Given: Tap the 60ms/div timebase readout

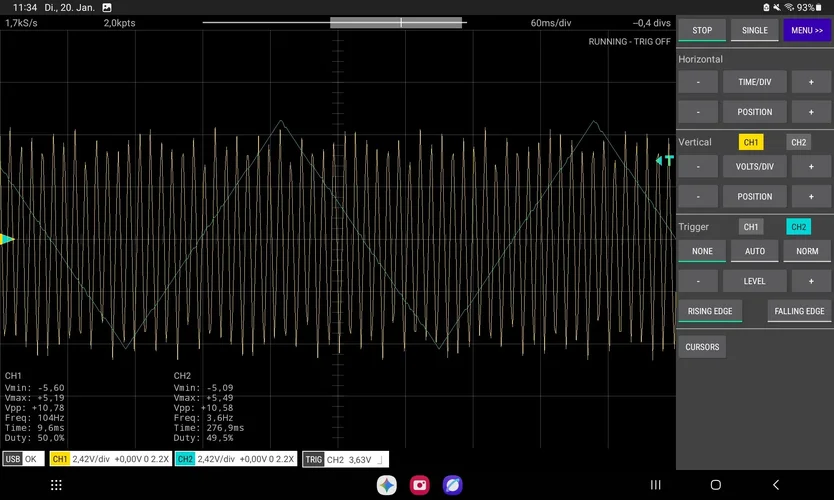Looking at the screenshot, I should (x=551, y=23).
